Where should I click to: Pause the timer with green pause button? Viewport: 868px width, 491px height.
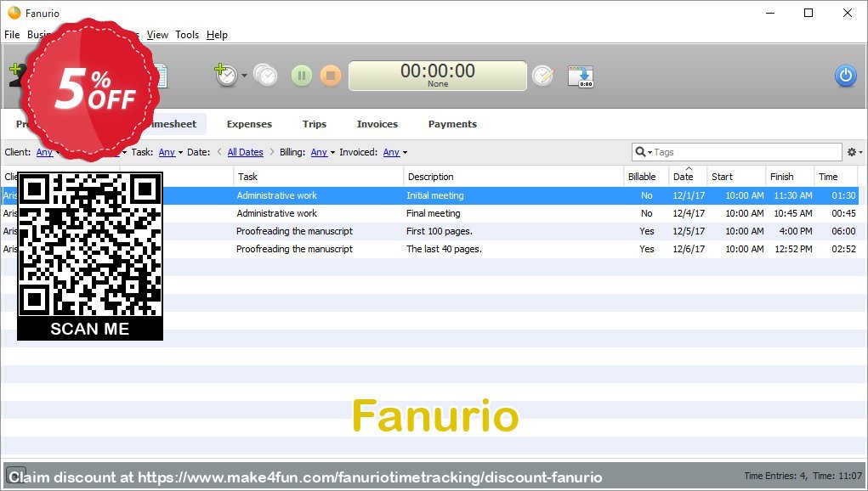(302, 76)
